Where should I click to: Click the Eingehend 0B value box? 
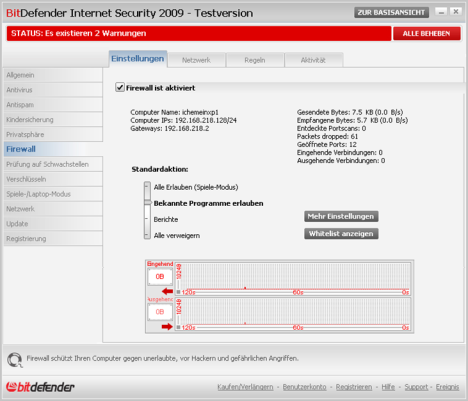click(160, 276)
